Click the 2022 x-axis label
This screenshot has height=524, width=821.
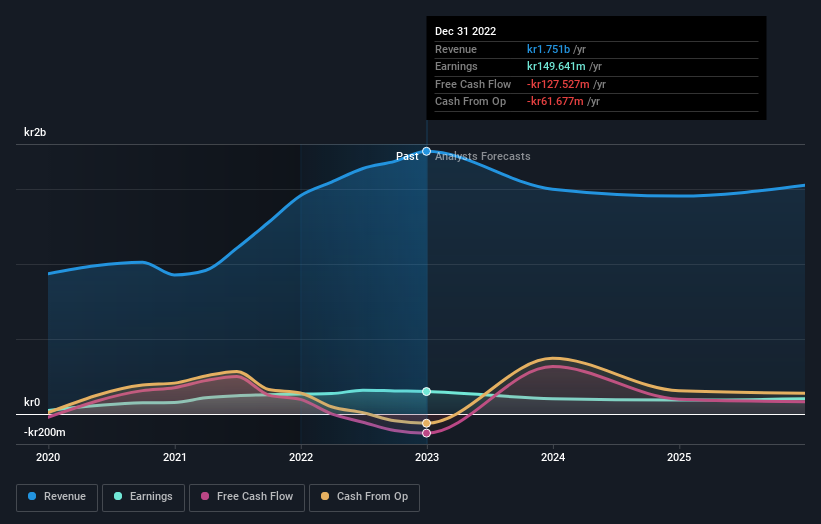click(301, 458)
